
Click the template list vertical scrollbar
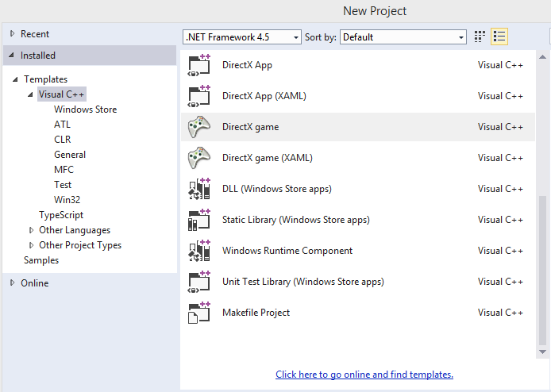coord(543,270)
